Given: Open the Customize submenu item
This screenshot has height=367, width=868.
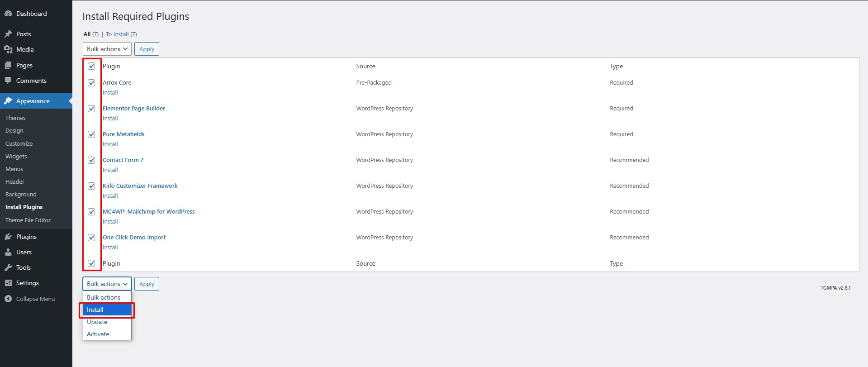Looking at the screenshot, I should coord(19,143).
